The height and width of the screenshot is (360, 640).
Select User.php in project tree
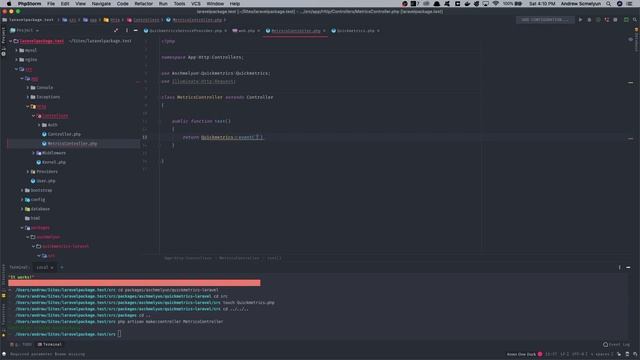point(43,181)
